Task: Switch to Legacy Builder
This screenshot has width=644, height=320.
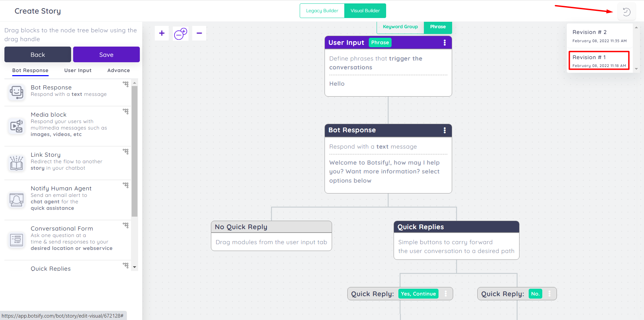Action: pos(322,11)
